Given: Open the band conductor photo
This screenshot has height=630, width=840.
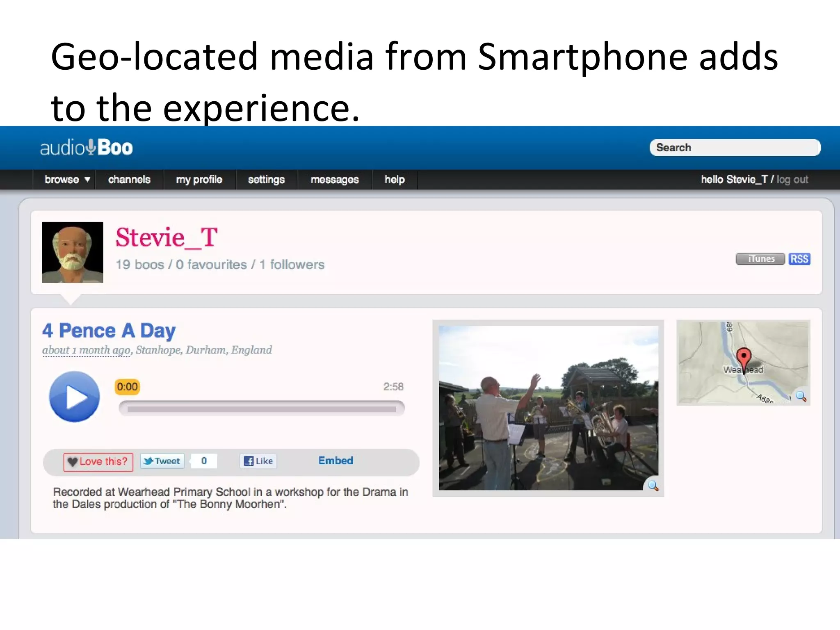Looking at the screenshot, I should click(x=548, y=408).
